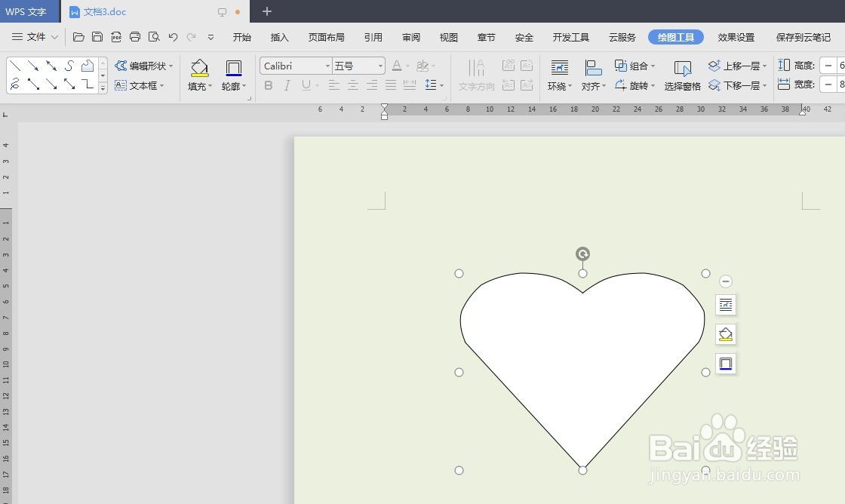Viewport: 845px width, 504px height.
Task: Click the Print icon
Action: pos(135,37)
